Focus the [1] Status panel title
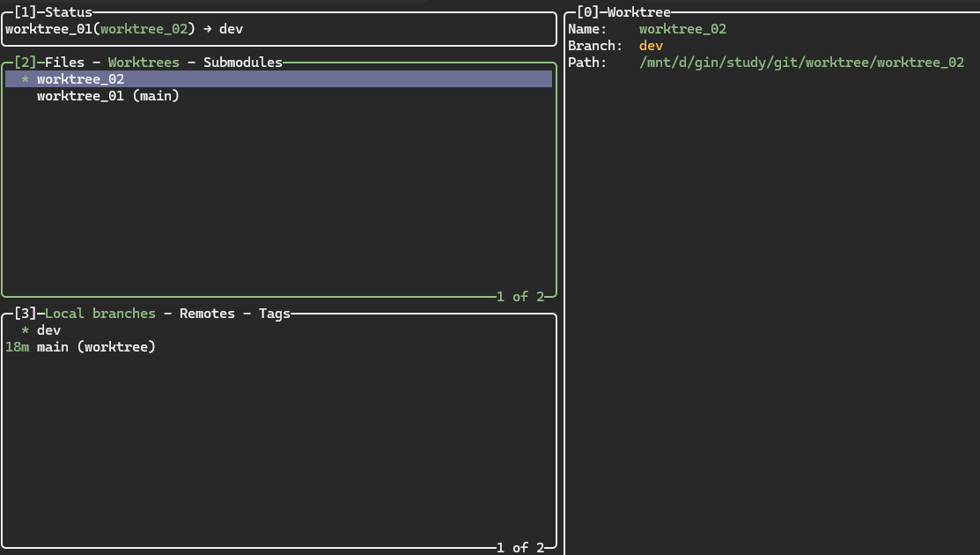This screenshot has height=555, width=980. 53,12
